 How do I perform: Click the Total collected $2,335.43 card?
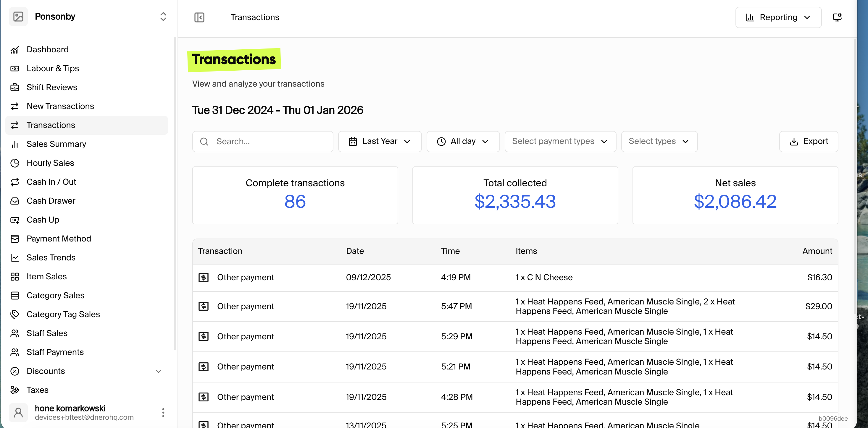pos(515,195)
